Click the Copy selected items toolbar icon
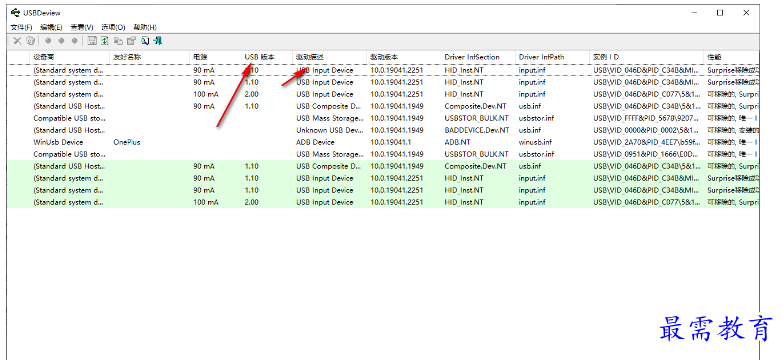781x360 pixels. pos(119,41)
